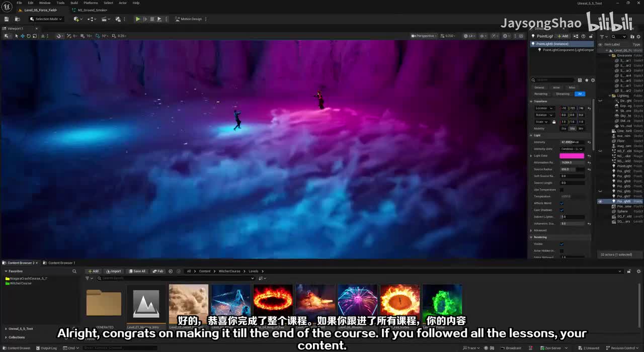Toggle the Affects World checkbox

[x=561, y=203]
